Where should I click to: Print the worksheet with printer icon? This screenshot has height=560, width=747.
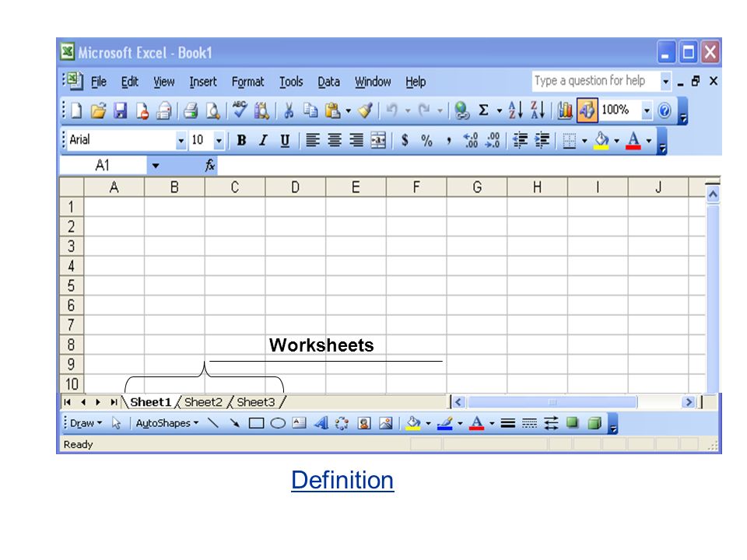pyautogui.click(x=191, y=110)
